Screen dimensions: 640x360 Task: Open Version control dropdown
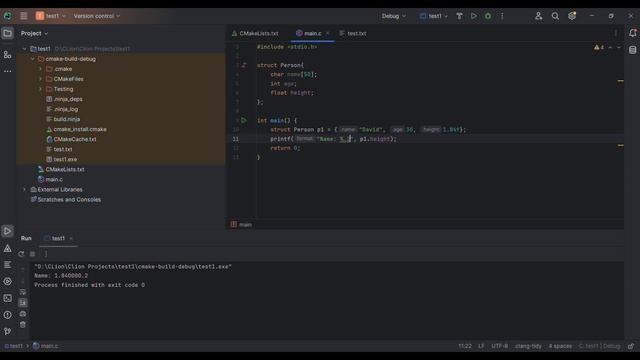97,16
